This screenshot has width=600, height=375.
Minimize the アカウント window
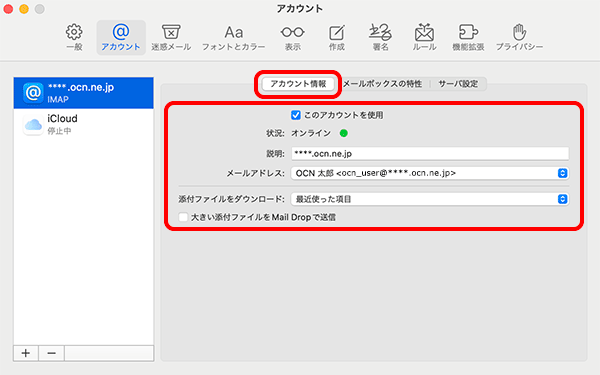point(24,9)
